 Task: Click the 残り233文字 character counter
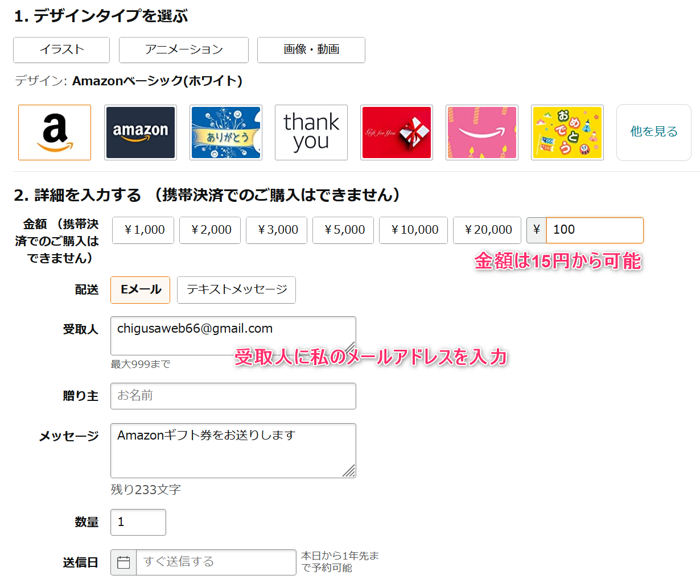146,490
